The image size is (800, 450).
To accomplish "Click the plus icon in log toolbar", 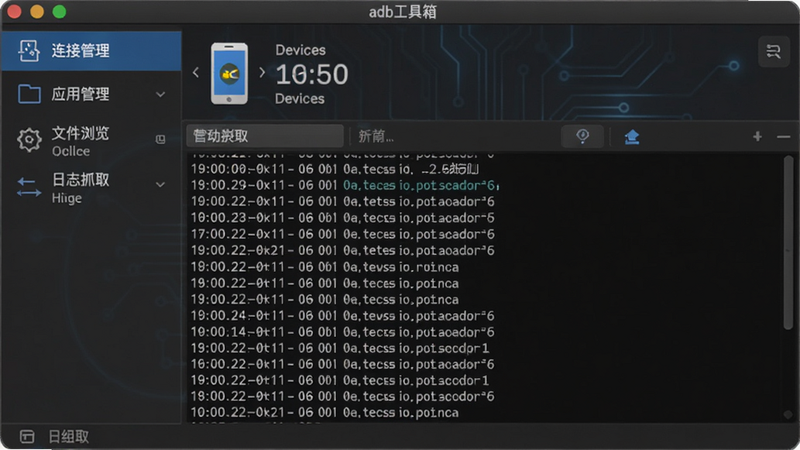I will click(x=757, y=136).
